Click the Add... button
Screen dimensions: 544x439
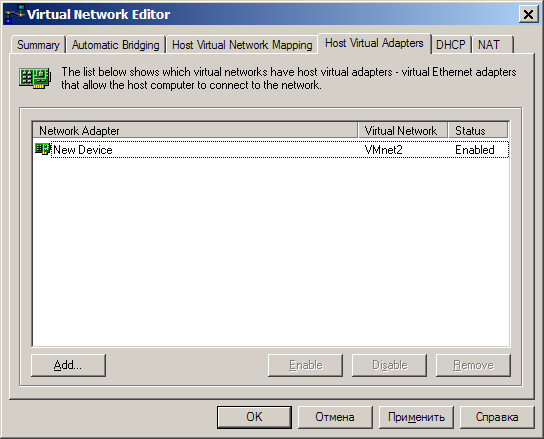point(68,365)
